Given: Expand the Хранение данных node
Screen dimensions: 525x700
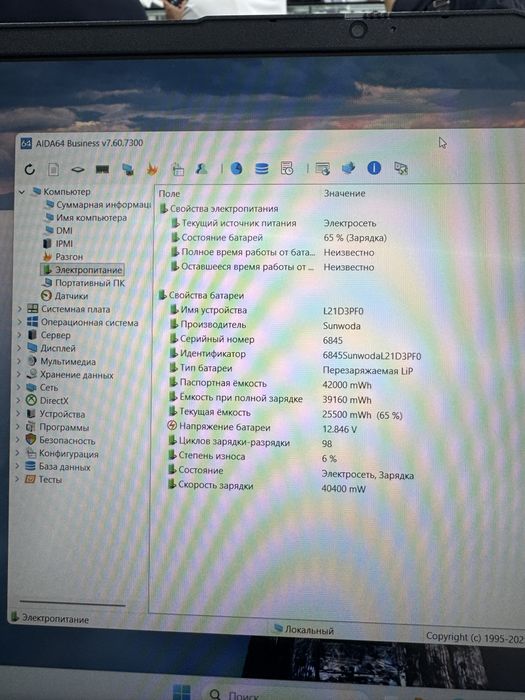Looking at the screenshot, I should coord(19,375).
